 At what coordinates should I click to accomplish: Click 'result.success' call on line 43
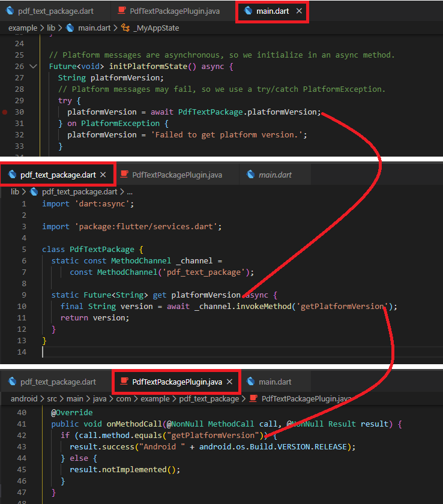tap(102, 447)
